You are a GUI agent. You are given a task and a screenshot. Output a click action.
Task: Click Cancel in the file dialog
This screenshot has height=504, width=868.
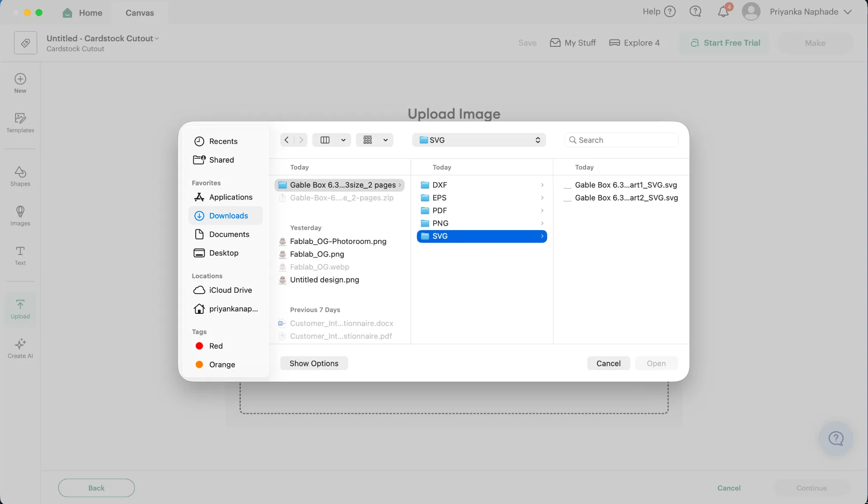tap(608, 364)
